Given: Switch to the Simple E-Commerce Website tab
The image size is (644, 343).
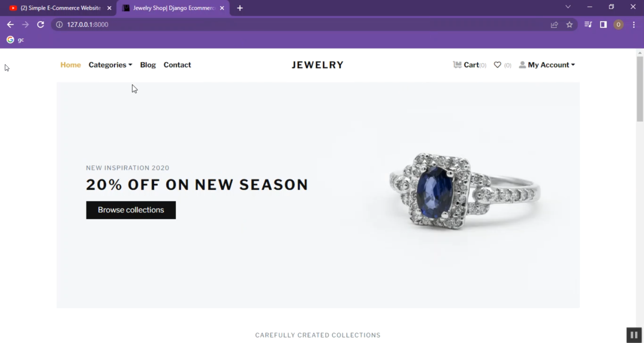Looking at the screenshot, I should pos(60,8).
